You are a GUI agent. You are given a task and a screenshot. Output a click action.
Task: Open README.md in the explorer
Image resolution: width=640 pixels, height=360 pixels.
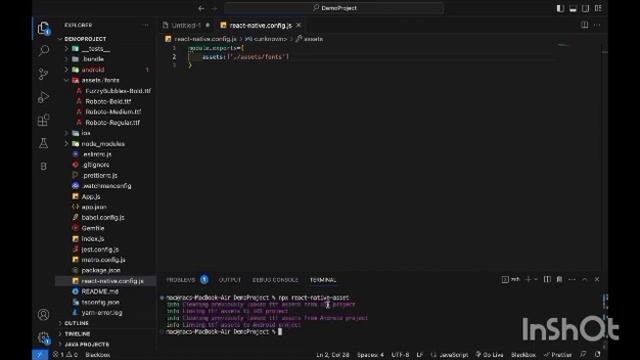pos(100,291)
